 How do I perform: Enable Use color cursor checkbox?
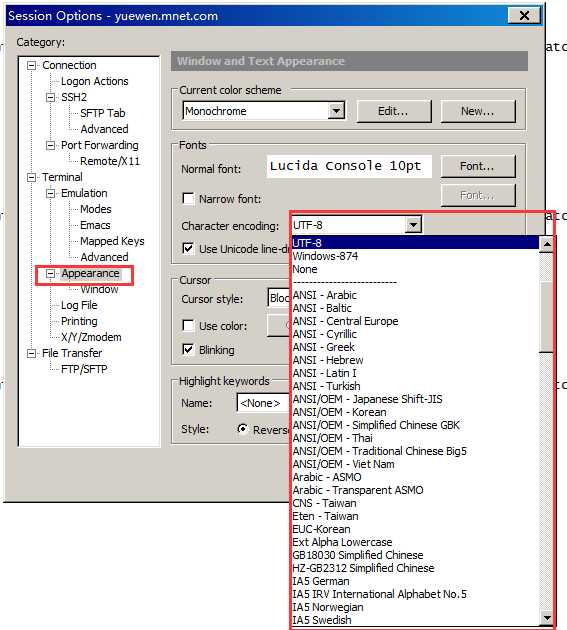click(x=188, y=325)
